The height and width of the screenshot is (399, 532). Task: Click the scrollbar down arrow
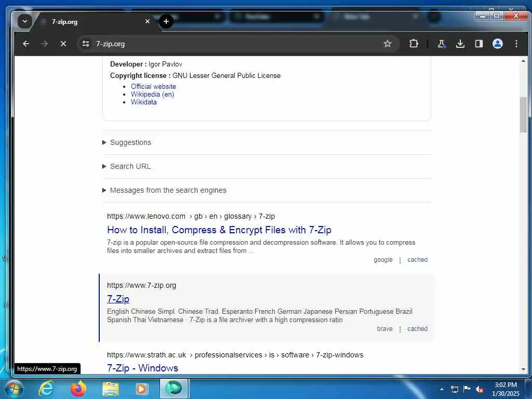pos(523,369)
